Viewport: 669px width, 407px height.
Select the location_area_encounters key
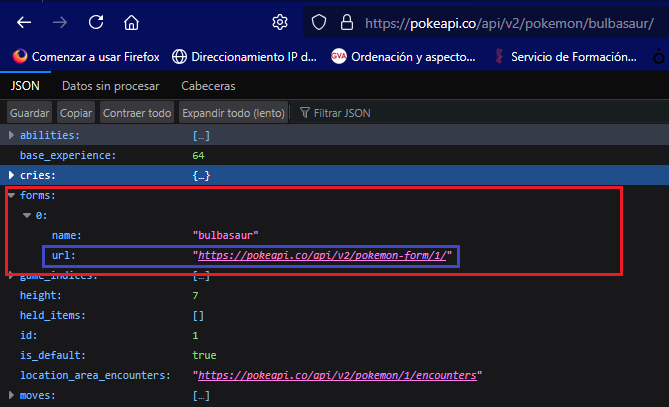(x=95, y=375)
